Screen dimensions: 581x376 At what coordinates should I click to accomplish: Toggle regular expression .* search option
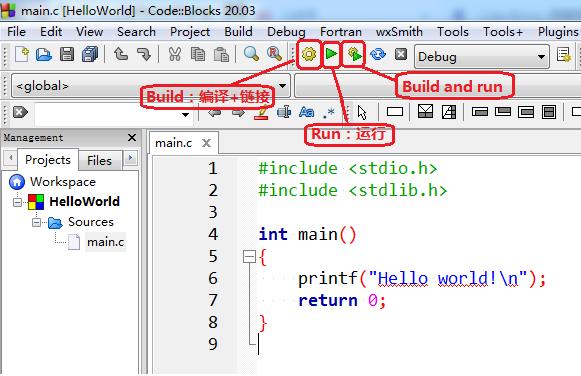(x=328, y=112)
